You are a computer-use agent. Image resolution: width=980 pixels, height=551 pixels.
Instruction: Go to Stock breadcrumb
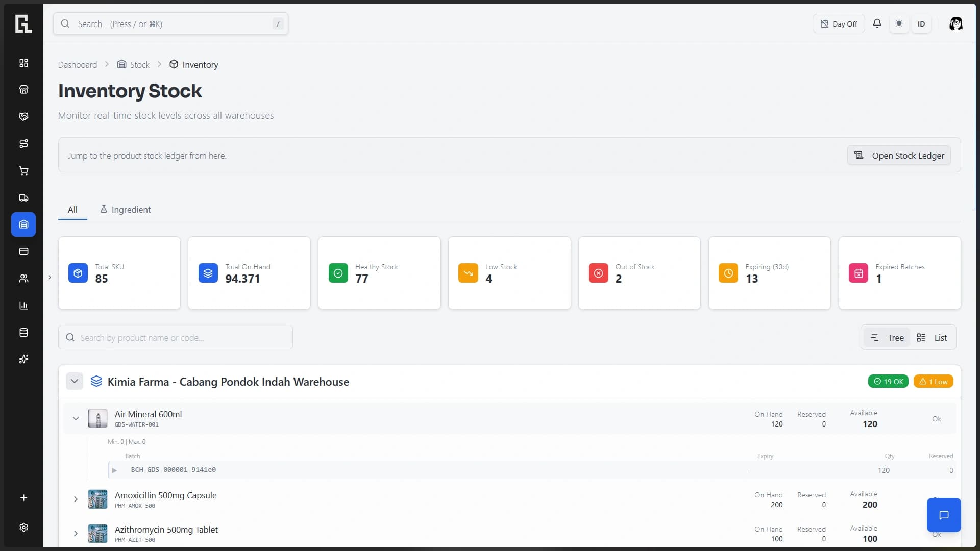click(x=134, y=65)
